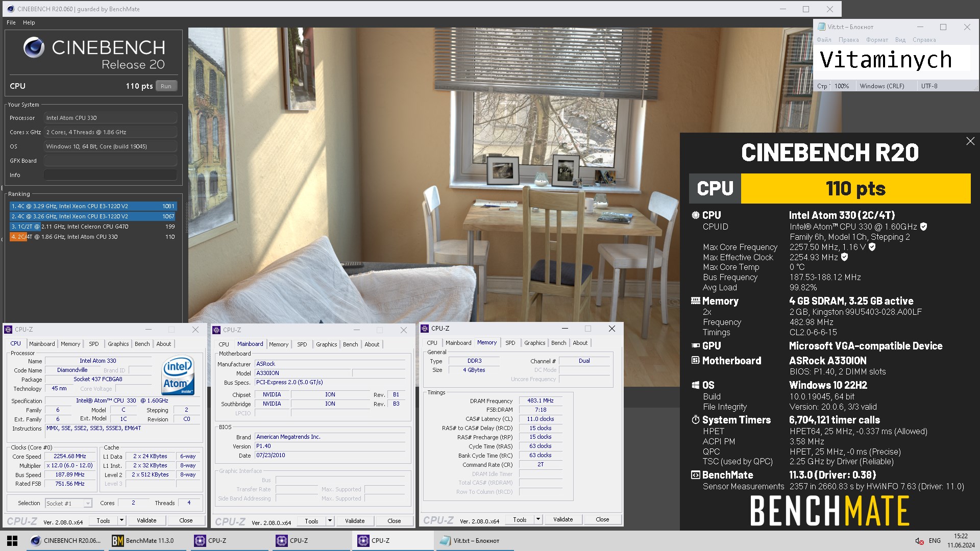
Task: Expand Tools dropdown arrow in middle CPU-Z
Action: [x=330, y=521]
